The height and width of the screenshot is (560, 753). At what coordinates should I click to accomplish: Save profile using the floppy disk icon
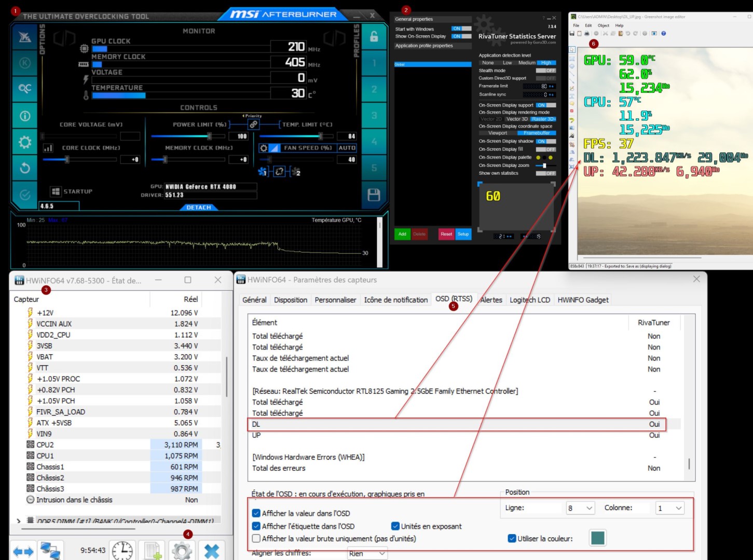374,195
